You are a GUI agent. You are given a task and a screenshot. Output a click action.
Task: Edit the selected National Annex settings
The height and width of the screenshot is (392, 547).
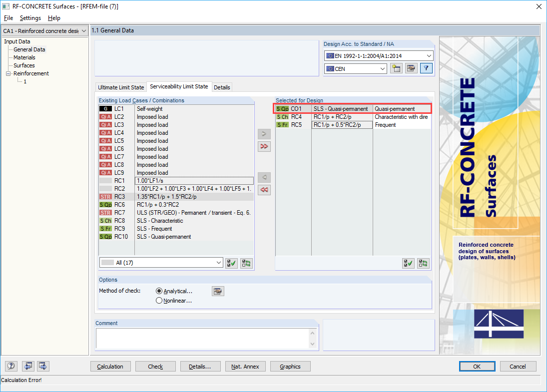point(411,68)
